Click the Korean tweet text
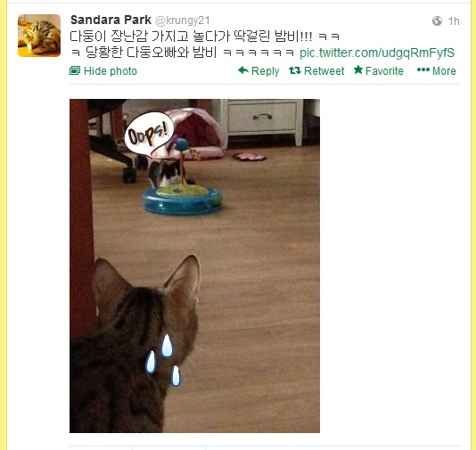The width and height of the screenshot is (476, 450). tap(204, 45)
